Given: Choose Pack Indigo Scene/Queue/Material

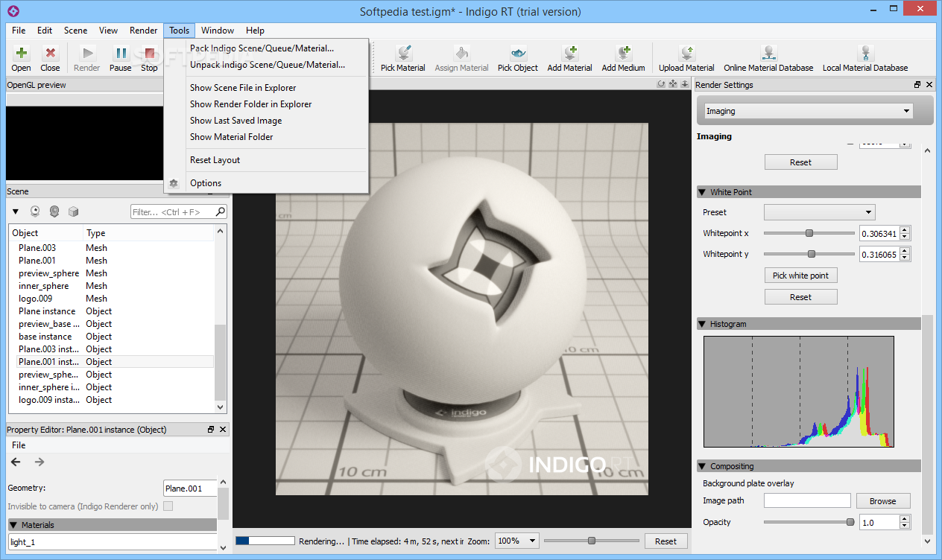Looking at the screenshot, I should (x=262, y=48).
